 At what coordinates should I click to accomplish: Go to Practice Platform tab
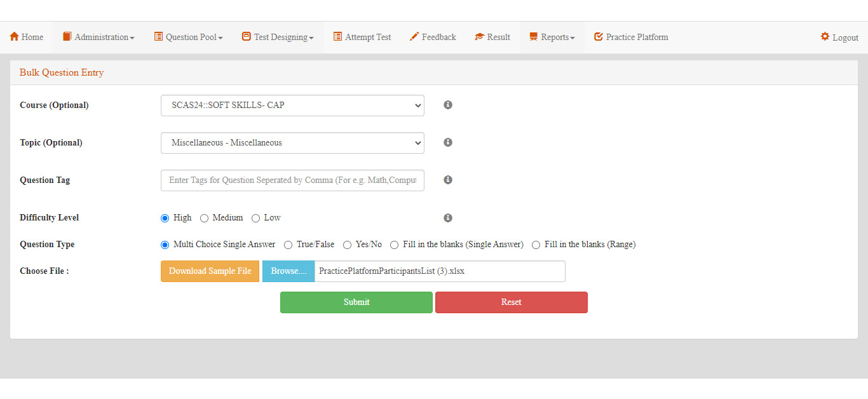click(x=630, y=37)
